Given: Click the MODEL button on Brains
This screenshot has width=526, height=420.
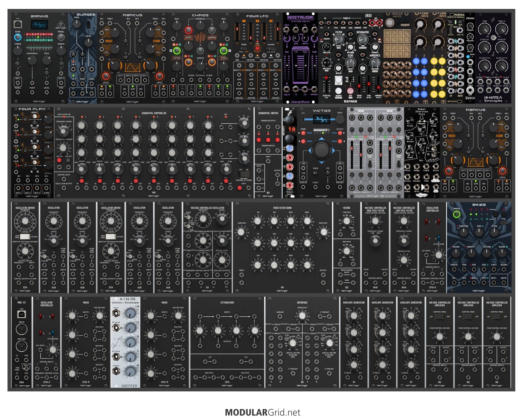Looking at the screenshot, I should [x=61, y=38].
